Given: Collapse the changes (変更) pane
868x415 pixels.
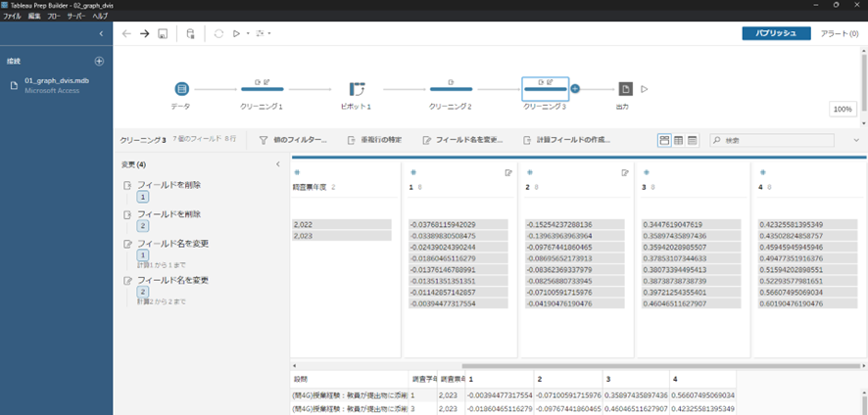Looking at the screenshot, I should pyautogui.click(x=278, y=164).
